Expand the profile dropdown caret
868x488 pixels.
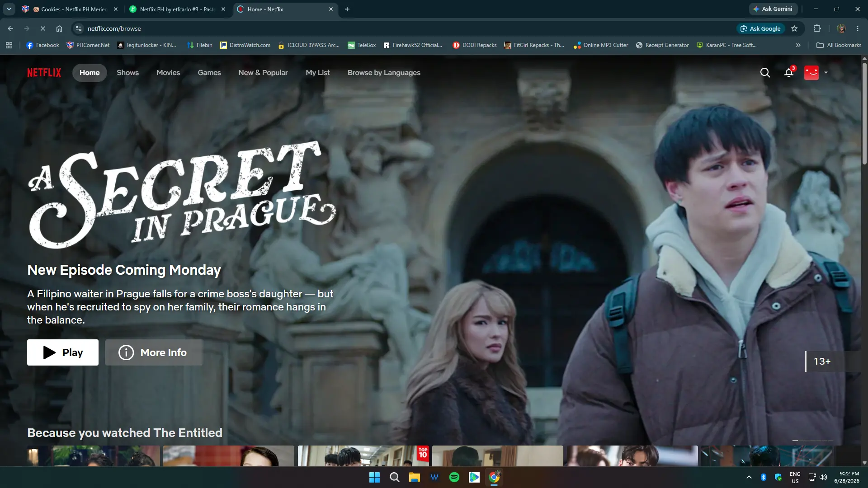826,73
